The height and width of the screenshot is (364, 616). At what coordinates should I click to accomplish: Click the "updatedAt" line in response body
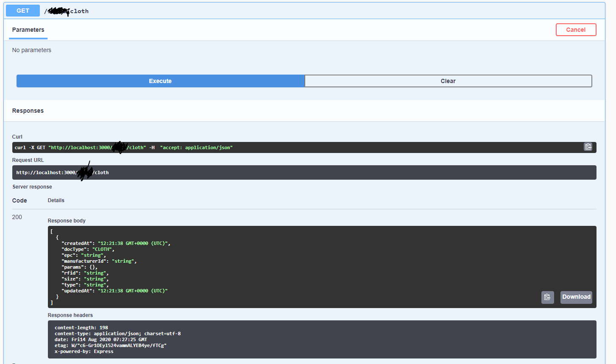tap(114, 291)
